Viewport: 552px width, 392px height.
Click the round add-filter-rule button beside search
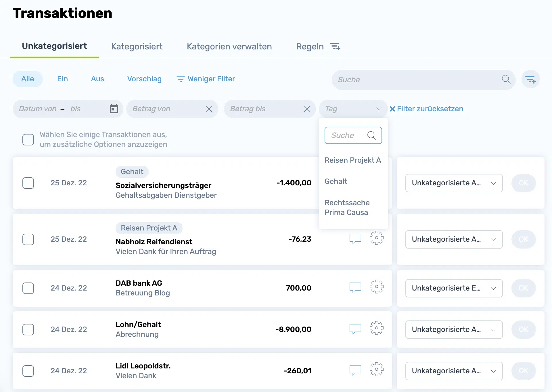point(530,80)
